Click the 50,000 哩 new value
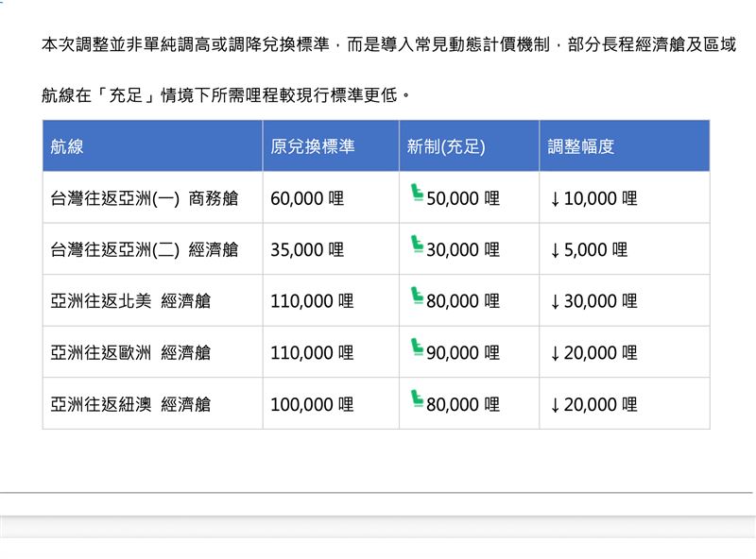This screenshot has width=756, height=559. click(x=463, y=198)
